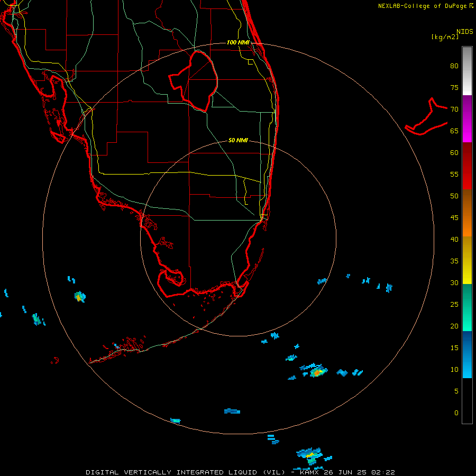This screenshot has width=476, height=476.
Task: Click the blue segment of the color bar
Action: pyautogui.click(x=467, y=354)
